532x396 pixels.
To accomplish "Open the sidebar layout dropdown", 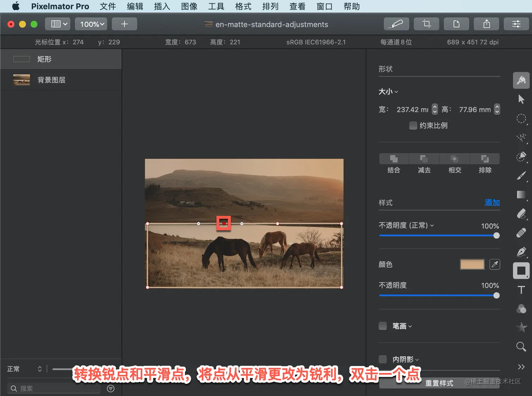I will coord(58,24).
